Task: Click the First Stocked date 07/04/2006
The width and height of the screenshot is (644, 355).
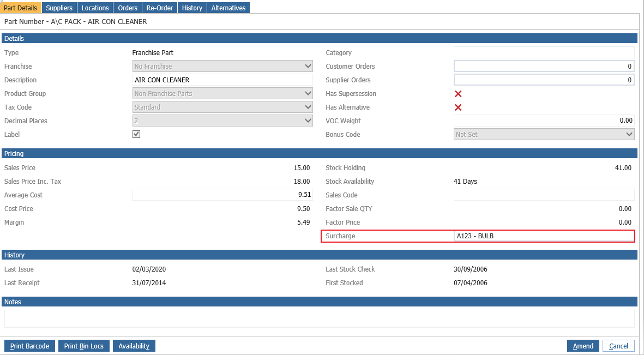Action: 470,282
